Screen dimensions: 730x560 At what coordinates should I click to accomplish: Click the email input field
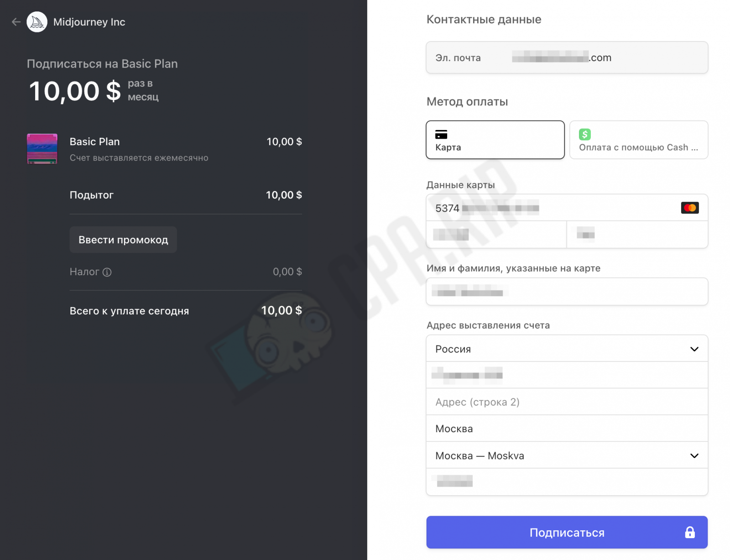point(566,58)
